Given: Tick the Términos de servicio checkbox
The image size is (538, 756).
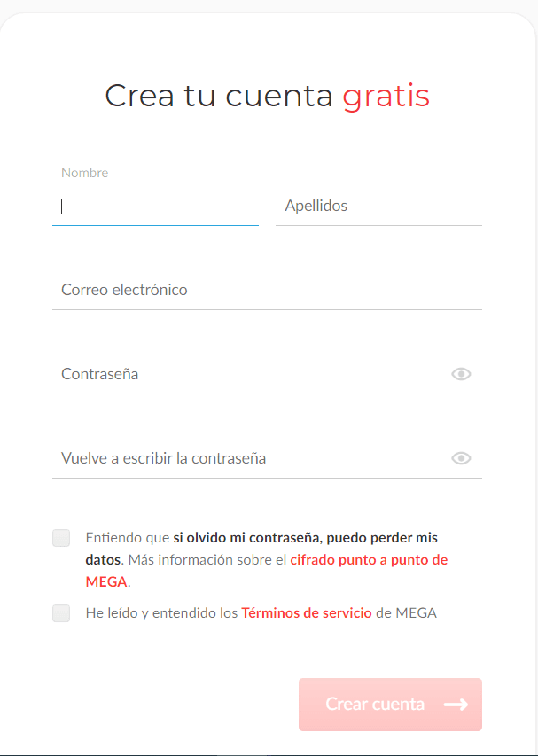Looking at the screenshot, I should click(61, 613).
